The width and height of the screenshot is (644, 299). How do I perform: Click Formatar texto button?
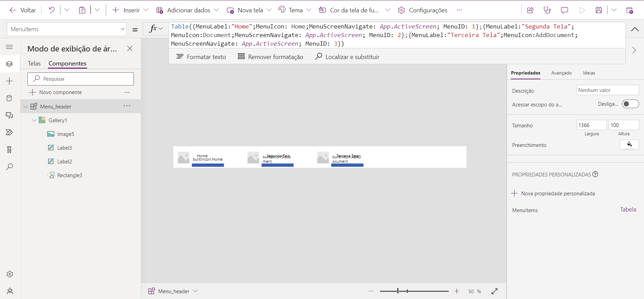[201, 57]
